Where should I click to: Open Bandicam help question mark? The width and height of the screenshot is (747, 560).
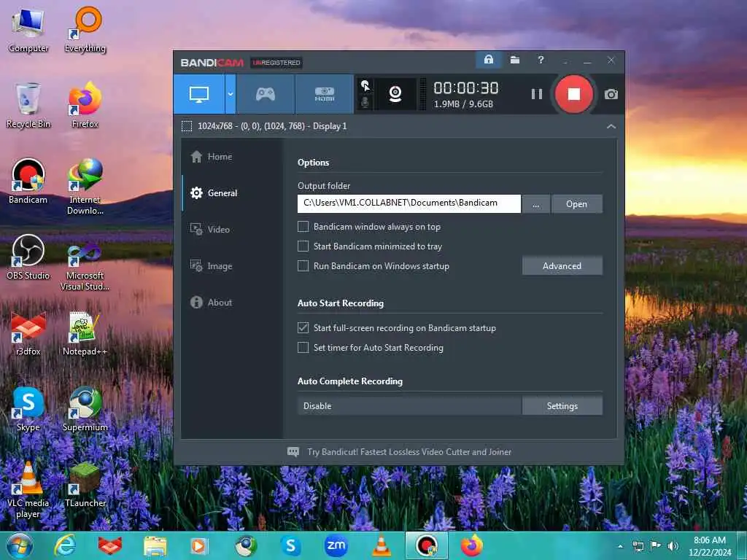point(541,60)
